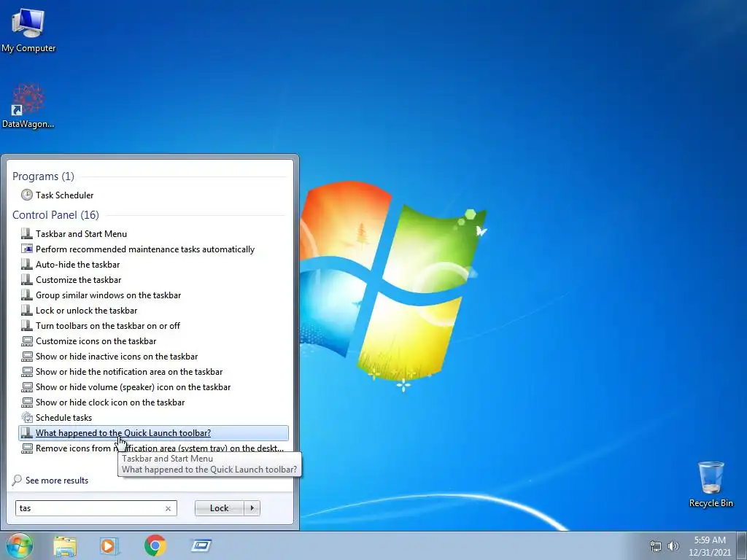Click icon beside clock icon result

[27, 402]
